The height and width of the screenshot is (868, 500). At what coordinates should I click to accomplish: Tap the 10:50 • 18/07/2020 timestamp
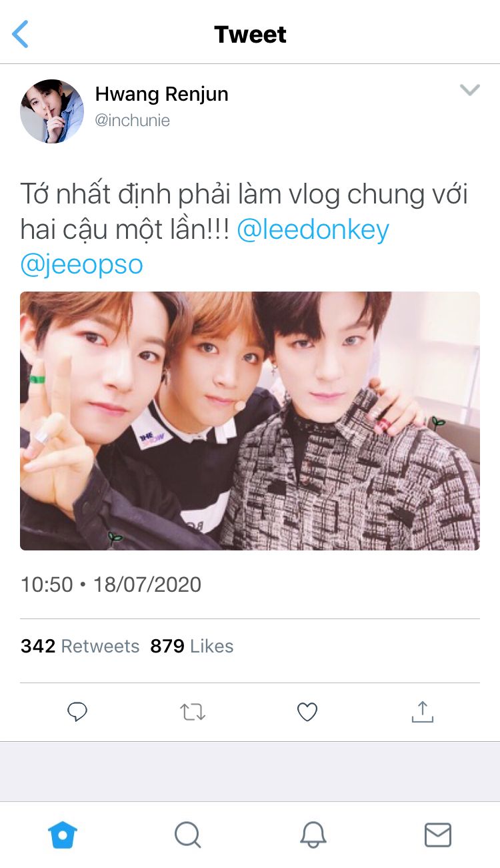[111, 584]
